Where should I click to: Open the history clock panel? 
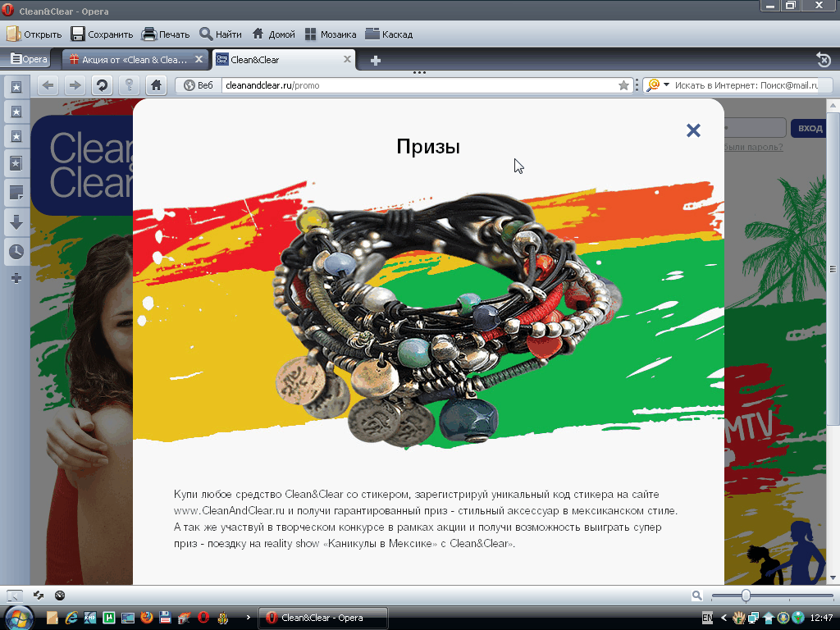16,251
